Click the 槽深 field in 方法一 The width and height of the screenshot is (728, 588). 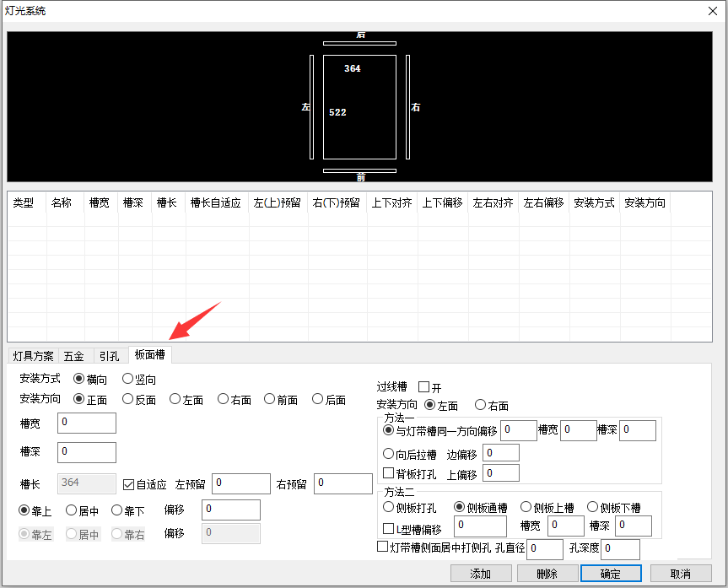638,430
